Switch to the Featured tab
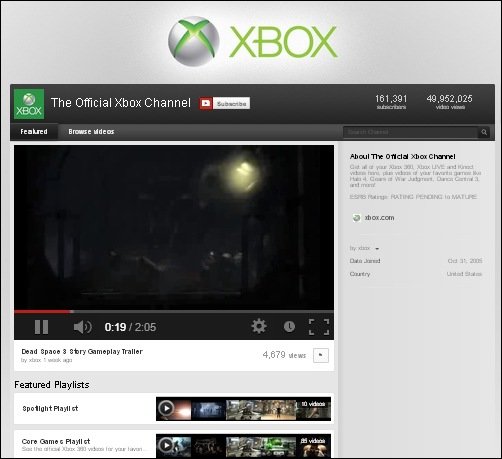 pyautogui.click(x=34, y=132)
